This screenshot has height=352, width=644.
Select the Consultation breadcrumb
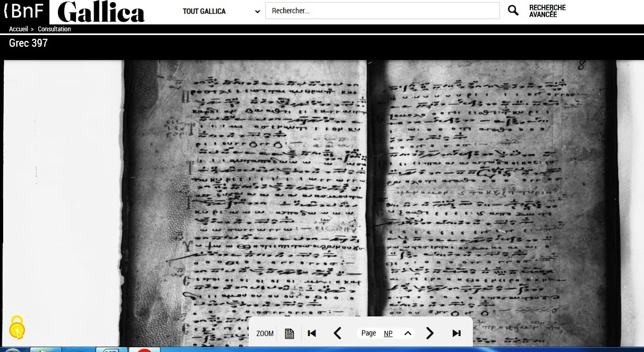click(54, 29)
